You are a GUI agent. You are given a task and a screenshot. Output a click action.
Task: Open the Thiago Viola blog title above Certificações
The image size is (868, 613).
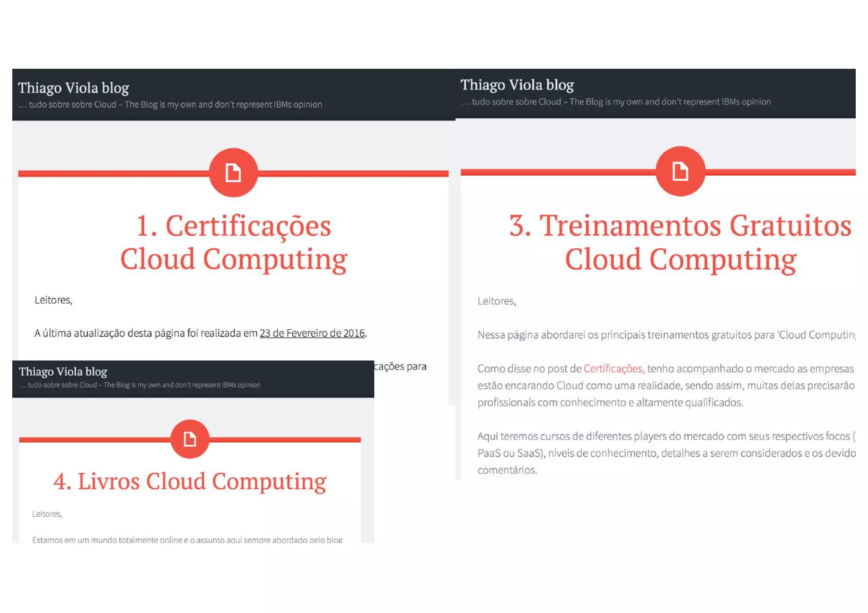(73, 88)
